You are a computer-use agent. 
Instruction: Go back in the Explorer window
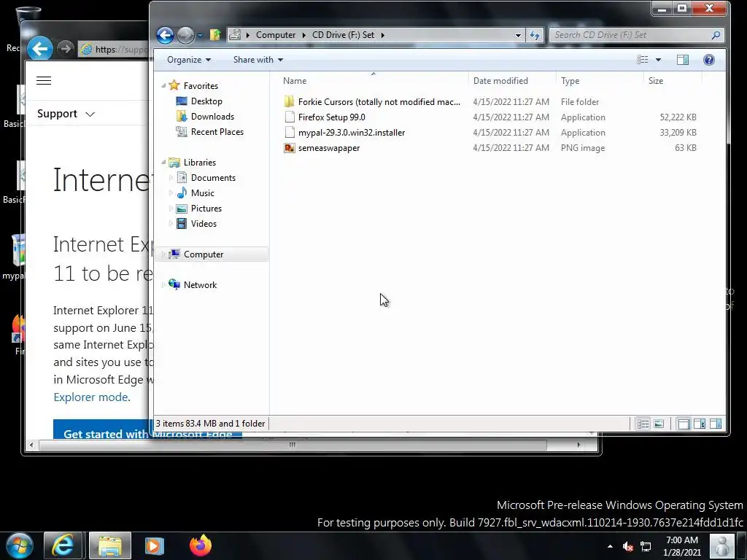pos(165,35)
